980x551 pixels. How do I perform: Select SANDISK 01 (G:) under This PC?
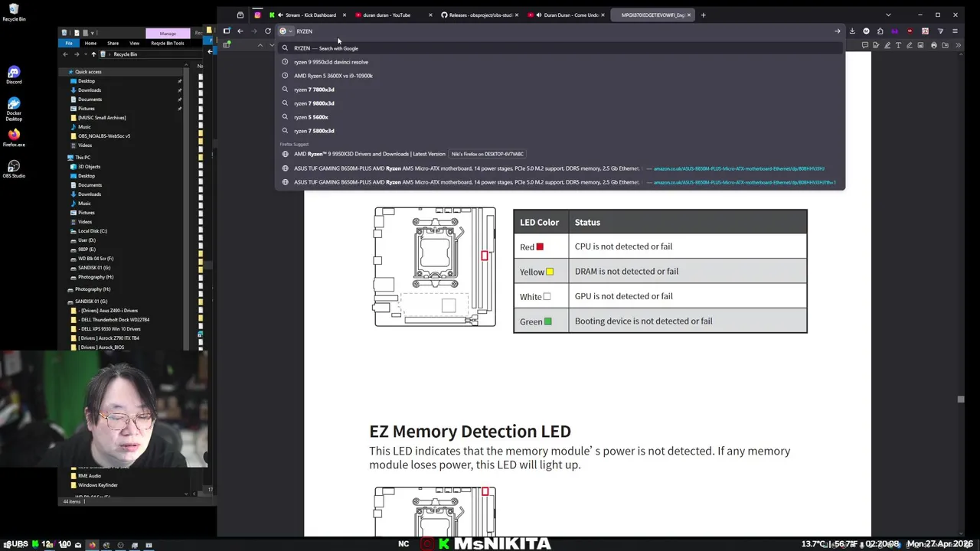tap(94, 268)
